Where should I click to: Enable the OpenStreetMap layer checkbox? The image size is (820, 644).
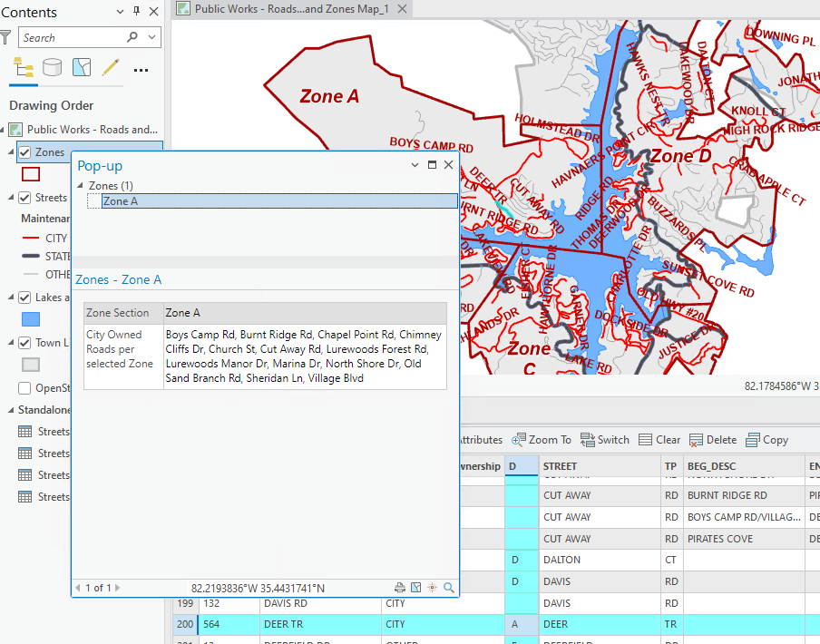point(25,388)
